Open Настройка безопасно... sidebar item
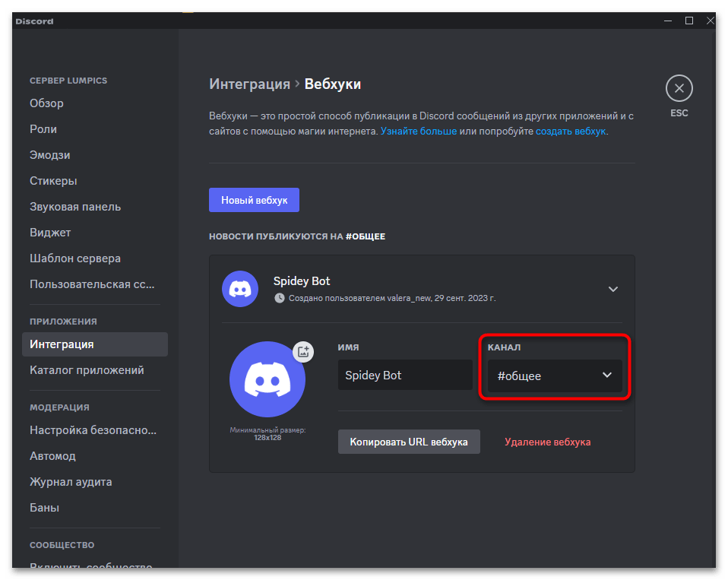Viewport: 728px width, 580px height. point(95,430)
